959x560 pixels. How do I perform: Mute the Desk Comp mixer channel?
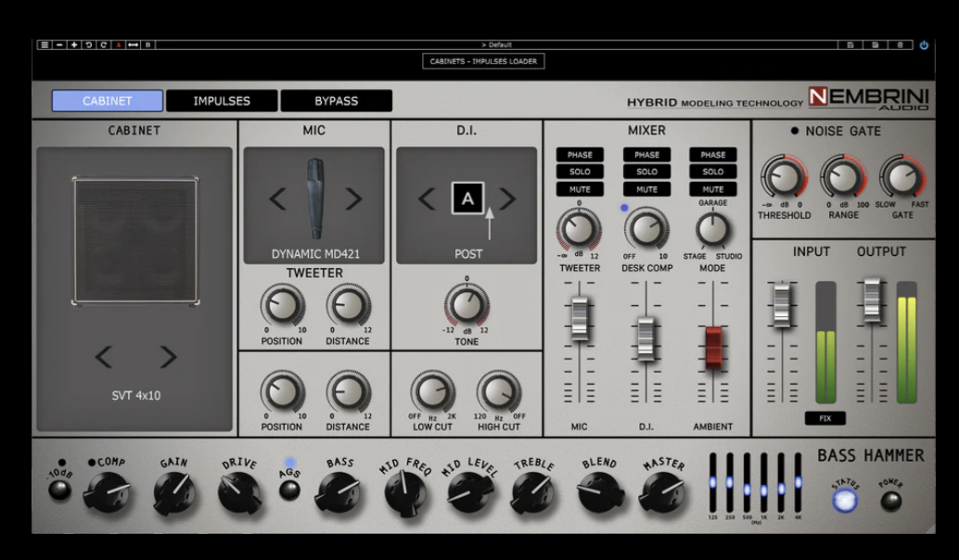click(646, 189)
